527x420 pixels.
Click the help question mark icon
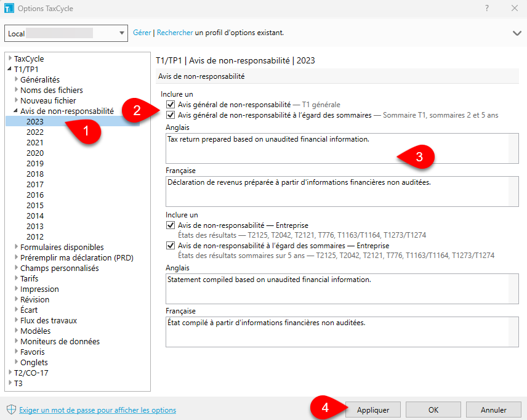tap(486, 8)
